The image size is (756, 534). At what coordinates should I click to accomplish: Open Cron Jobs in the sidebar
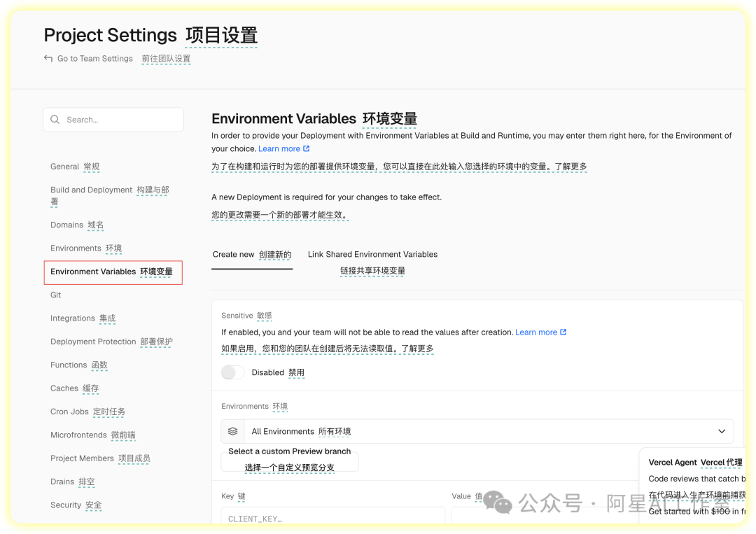(87, 412)
